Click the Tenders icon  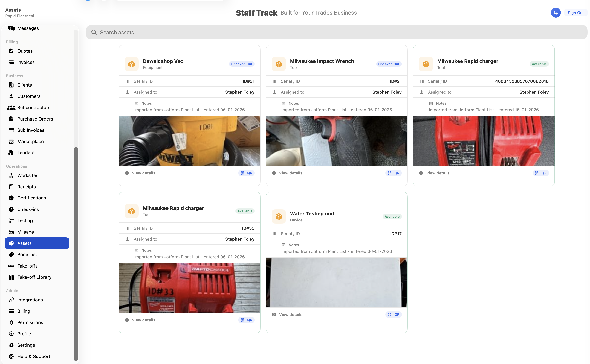(11, 152)
